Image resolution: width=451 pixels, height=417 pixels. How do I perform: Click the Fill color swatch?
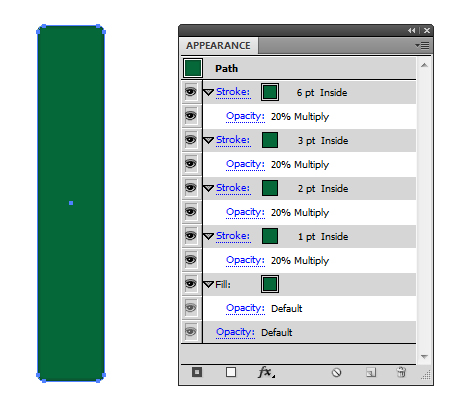click(x=270, y=284)
